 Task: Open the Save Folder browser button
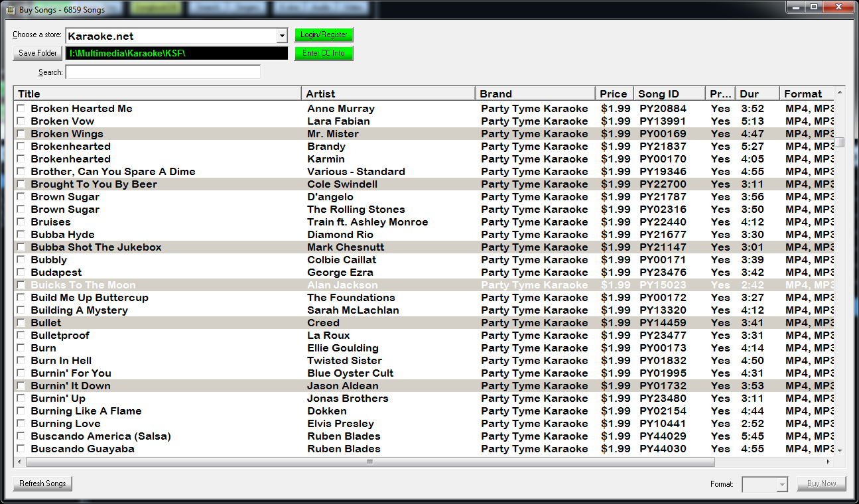pyautogui.click(x=37, y=53)
